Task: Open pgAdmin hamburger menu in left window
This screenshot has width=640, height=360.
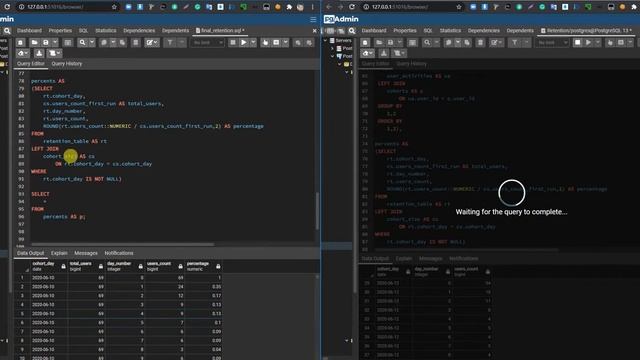Action: pos(313,19)
